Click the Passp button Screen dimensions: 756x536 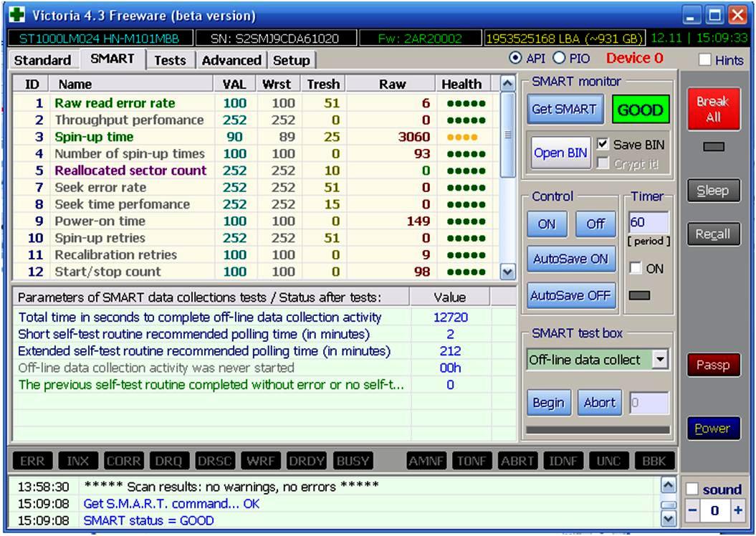click(x=714, y=365)
